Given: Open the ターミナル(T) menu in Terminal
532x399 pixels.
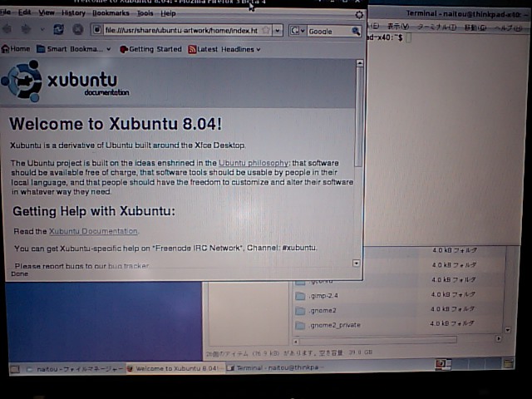Looking at the screenshot, I should (x=436, y=27).
